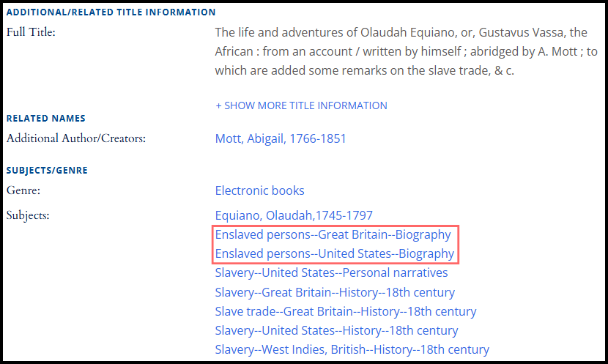
Task: Select Enslaved persons--United States--Biography subject
Action: point(334,253)
